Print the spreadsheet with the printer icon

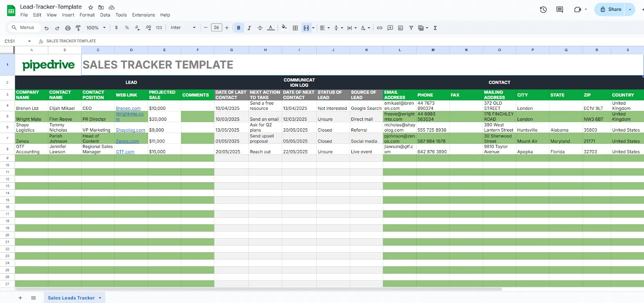68,28
